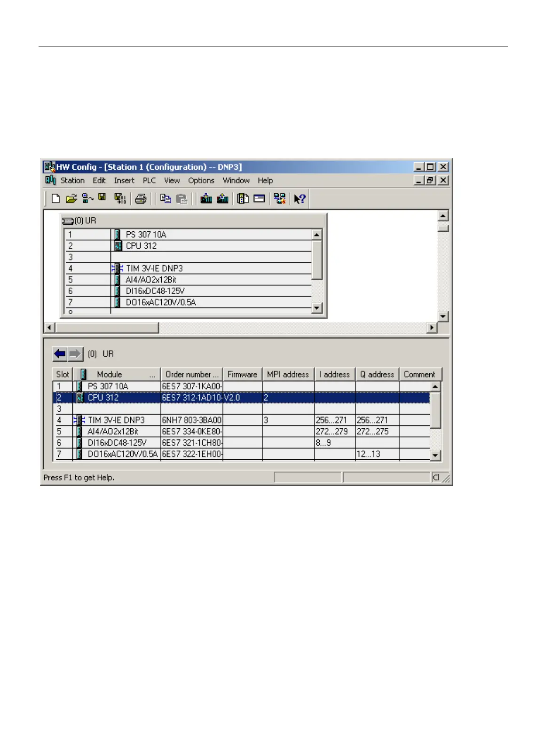
Task: Click the Print toolbar icon
Action: 141,199
